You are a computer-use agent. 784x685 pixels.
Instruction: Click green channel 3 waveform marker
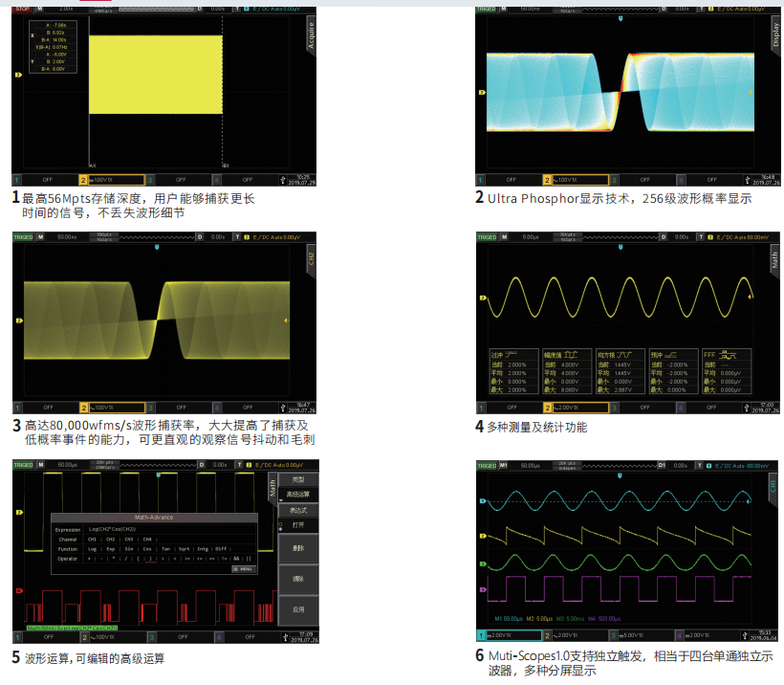point(483,563)
